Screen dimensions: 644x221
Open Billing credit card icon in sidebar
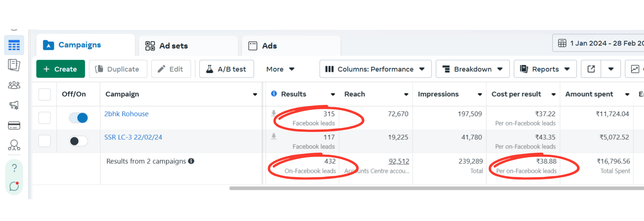pos(14,126)
